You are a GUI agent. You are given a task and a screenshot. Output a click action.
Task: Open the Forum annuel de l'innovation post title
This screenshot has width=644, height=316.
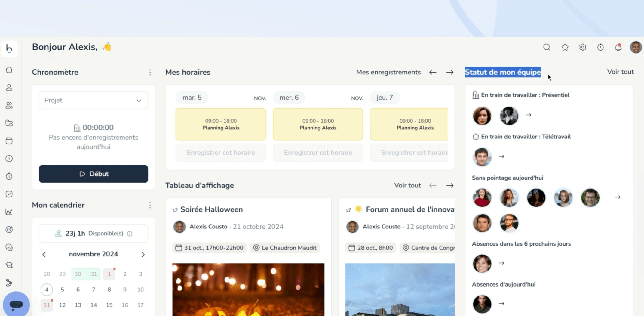pos(410,209)
